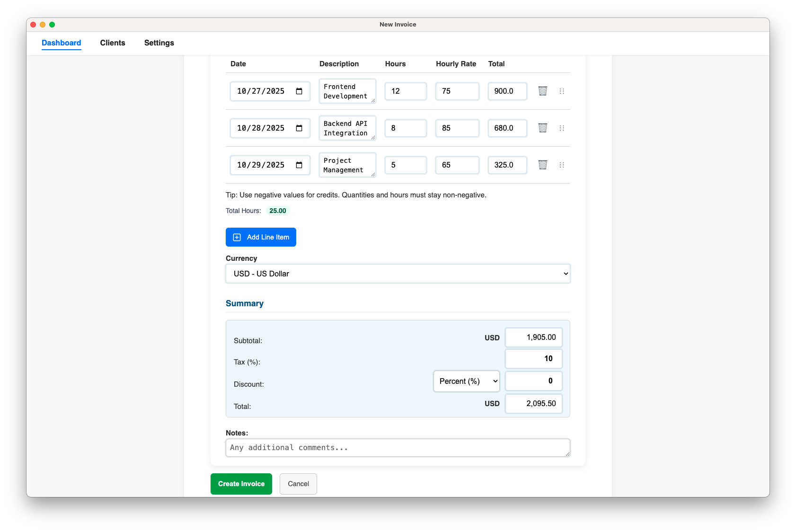This screenshot has width=796, height=532.
Task: Focus the Notes text area
Action: pyautogui.click(x=398, y=448)
